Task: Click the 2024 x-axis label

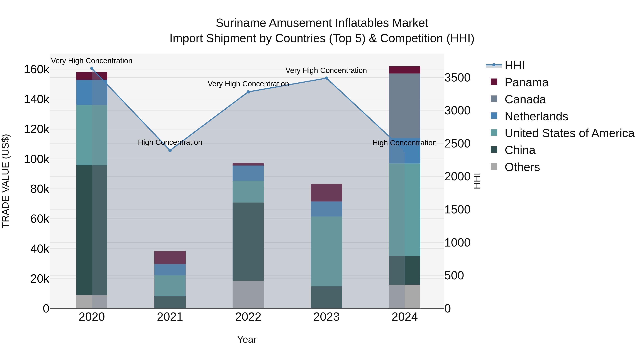Action: click(404, 317)
